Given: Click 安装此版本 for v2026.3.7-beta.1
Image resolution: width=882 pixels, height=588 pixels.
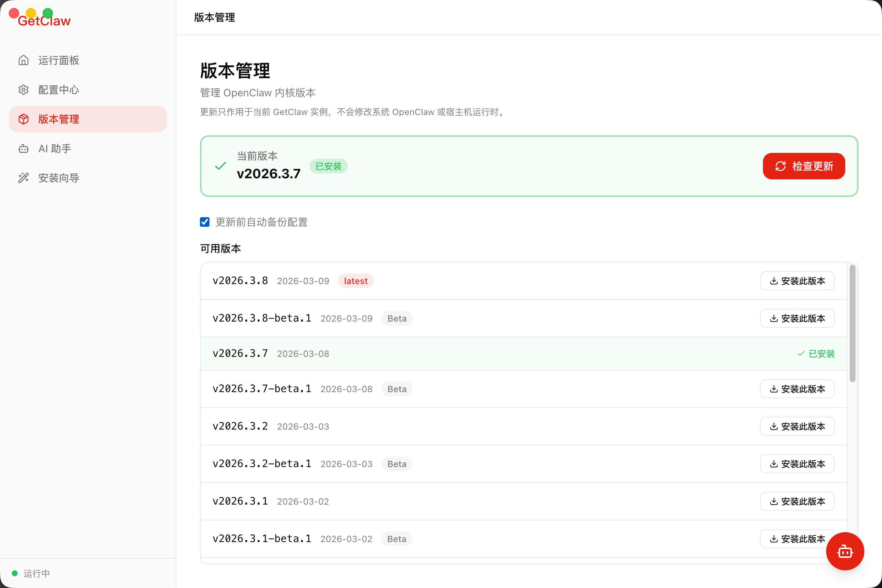Looking at the screenshot, I should tap(797, 388).
